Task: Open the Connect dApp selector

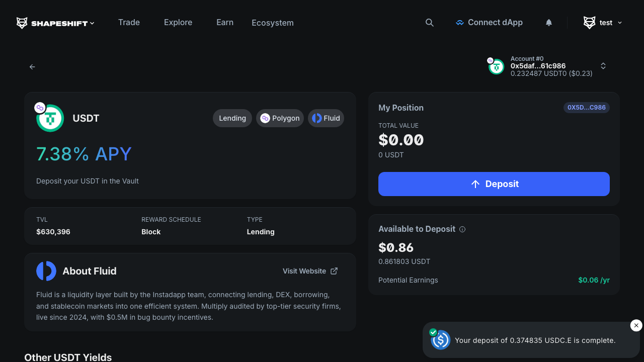Action: 489,22
